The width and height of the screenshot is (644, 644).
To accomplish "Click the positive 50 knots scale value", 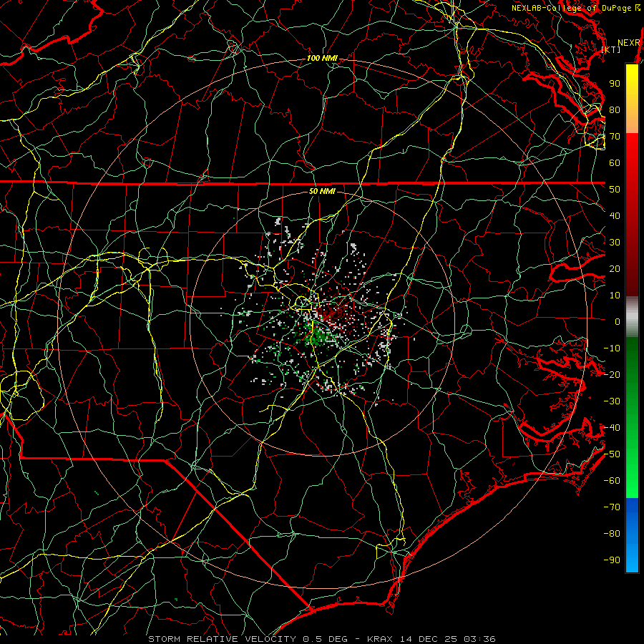I will (x=615, y=190).
